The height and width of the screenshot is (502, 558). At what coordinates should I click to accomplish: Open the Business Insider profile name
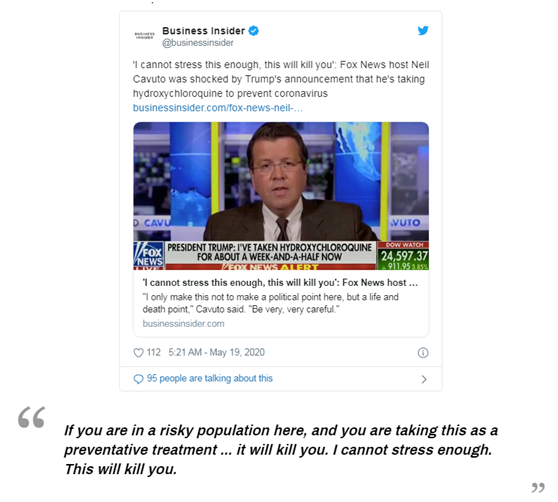pos(204,31)
